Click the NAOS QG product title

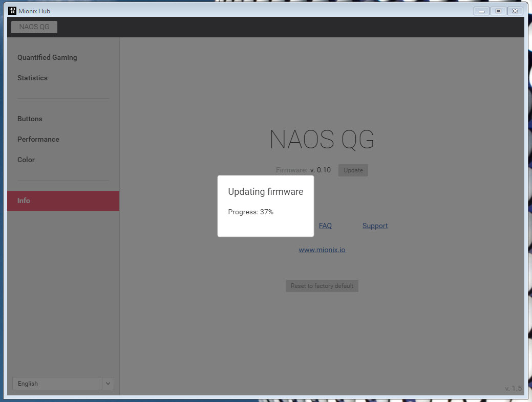tap(322, 139)
